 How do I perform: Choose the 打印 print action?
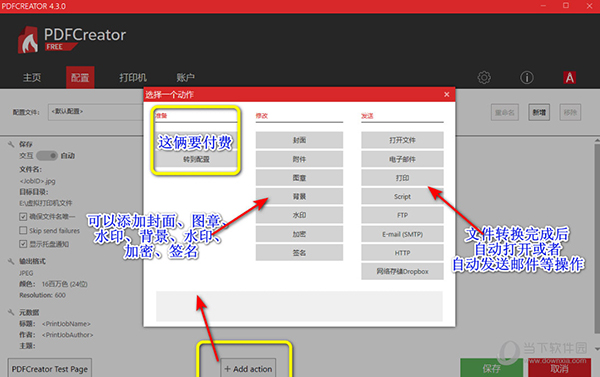(x=402, y=178)
